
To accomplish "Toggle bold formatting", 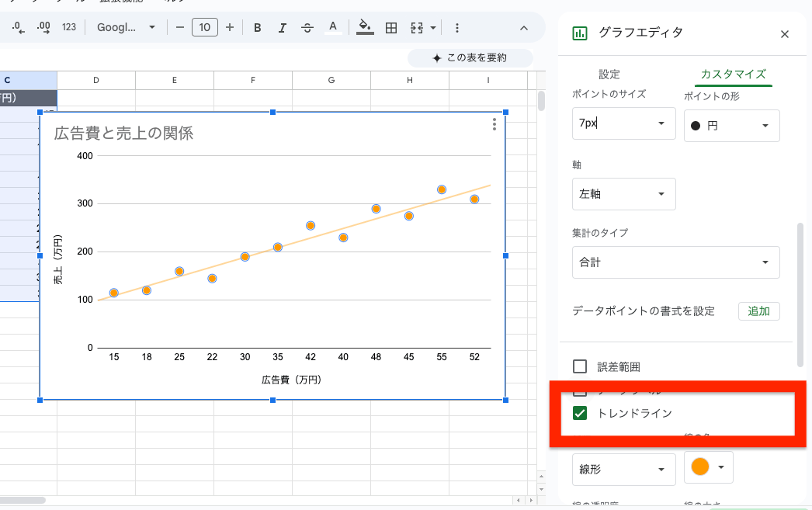I will [x=257, y=27].
